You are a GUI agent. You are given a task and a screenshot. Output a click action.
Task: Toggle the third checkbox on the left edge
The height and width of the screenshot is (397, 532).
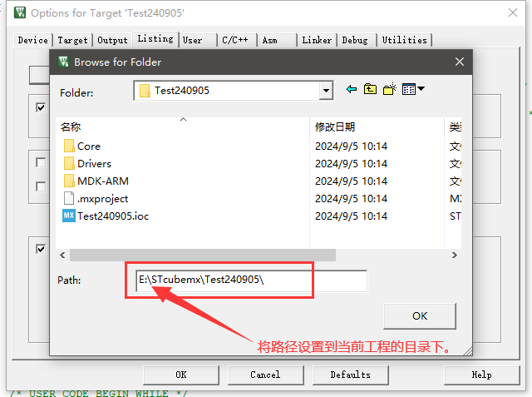pyautogui.click(x=41, y=186)
